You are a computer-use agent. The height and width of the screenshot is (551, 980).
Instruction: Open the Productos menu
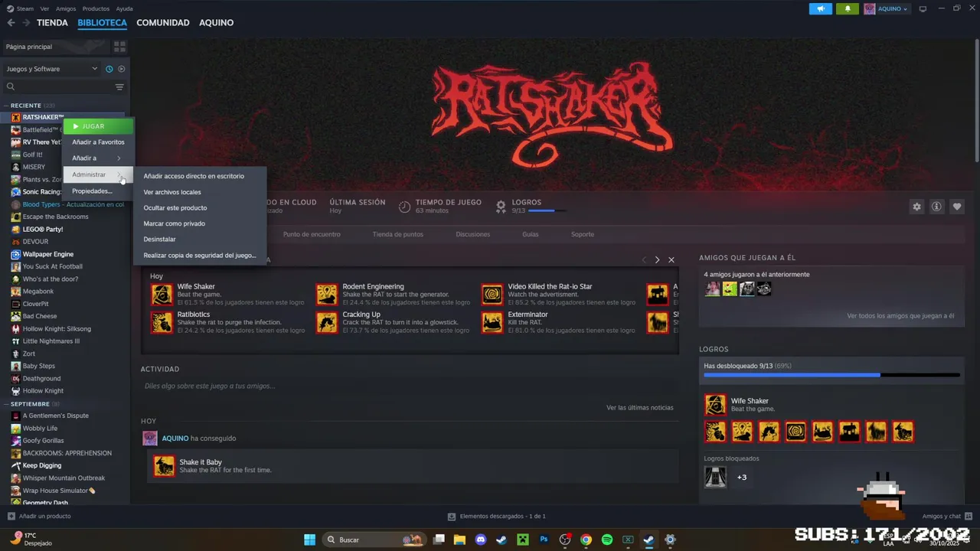point(96,8)
